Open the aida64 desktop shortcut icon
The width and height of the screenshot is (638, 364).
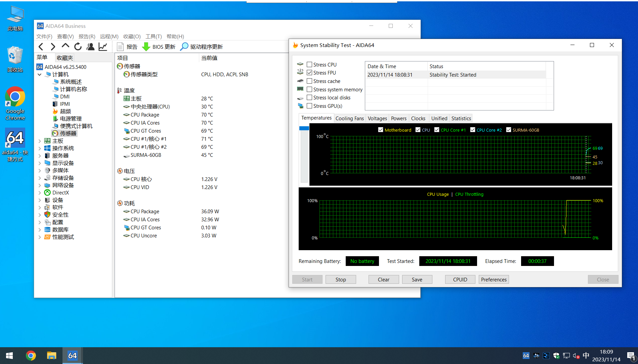point(15,145)
